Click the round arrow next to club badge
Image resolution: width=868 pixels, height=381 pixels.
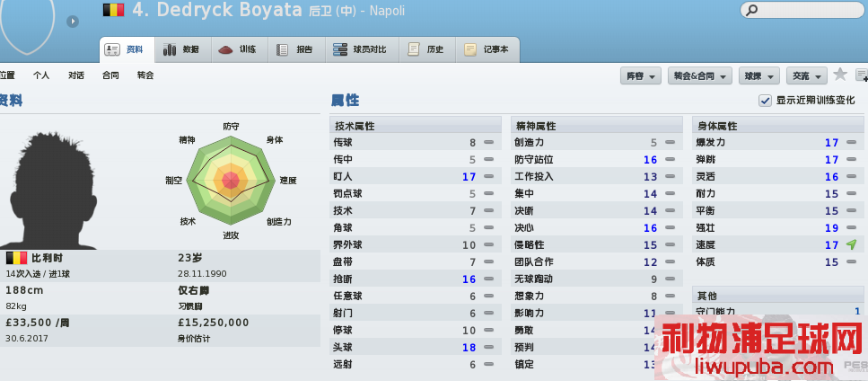[73, 22]
